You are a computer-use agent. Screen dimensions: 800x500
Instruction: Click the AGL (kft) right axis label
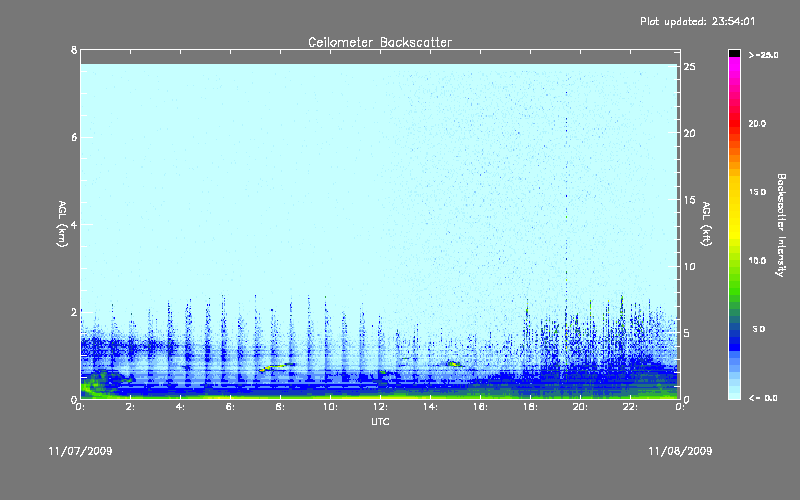pyautogui.click(x=707, y=224)
